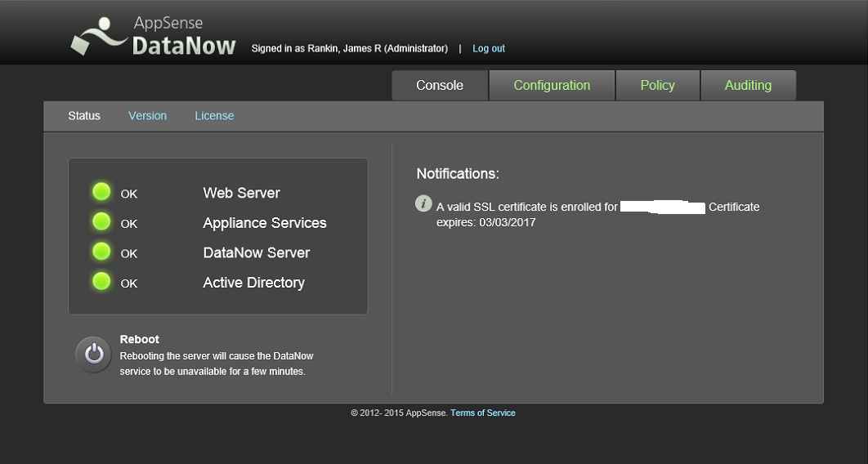Click the Web Server status label
868x464 pixels.
[x=241, y=193]
